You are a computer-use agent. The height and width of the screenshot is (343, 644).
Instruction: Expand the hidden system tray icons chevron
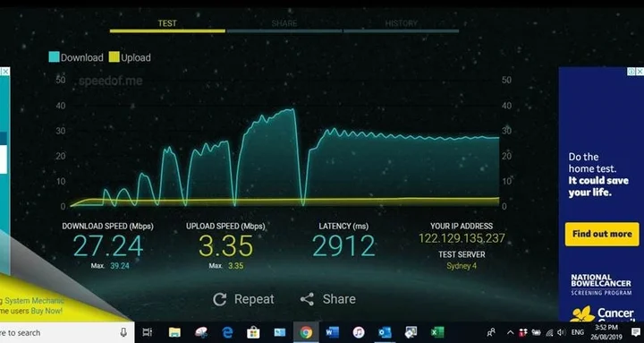click(x=510, y=332)
